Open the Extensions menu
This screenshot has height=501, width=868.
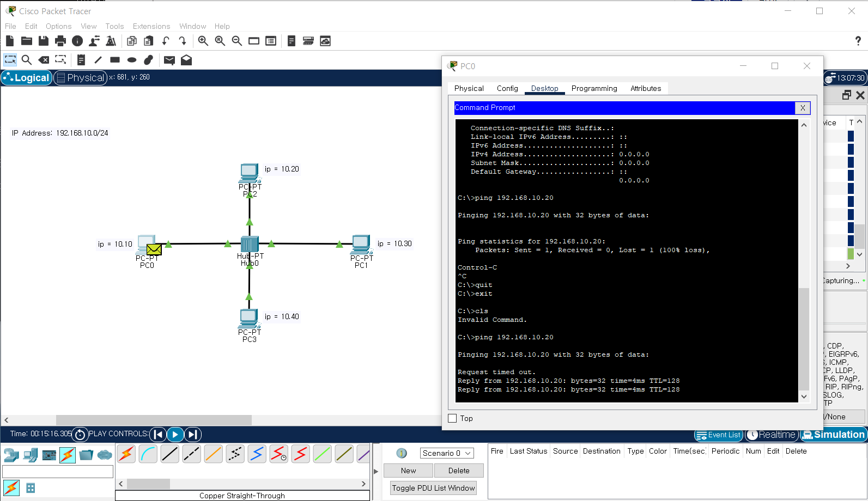(x=151, y=26)
